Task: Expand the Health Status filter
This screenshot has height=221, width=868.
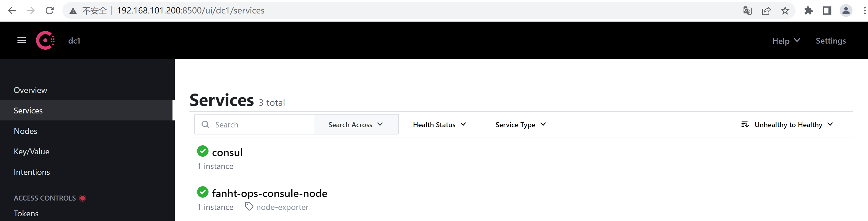Action: (x=439, y=125)
